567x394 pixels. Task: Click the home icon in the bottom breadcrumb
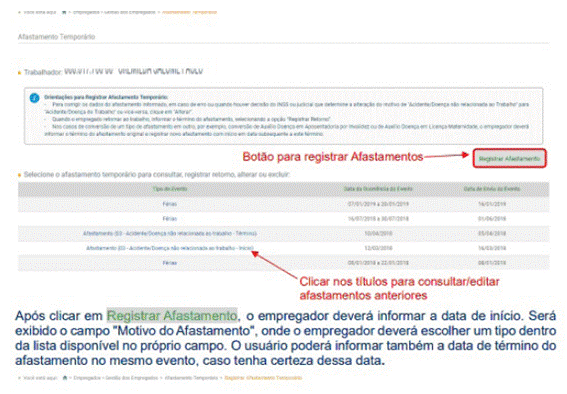pyautogui.click(x=65, y=378)
